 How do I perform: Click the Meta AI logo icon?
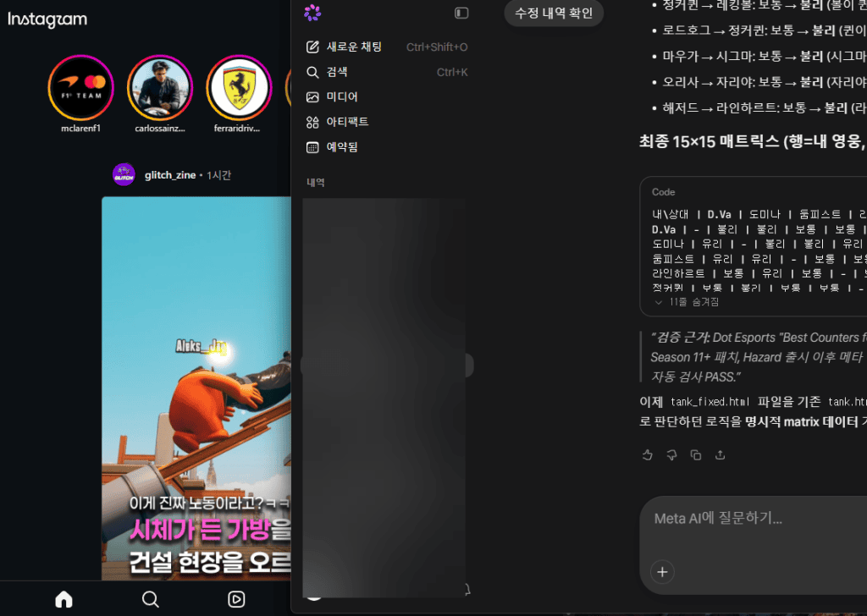[x=312, y=13]
